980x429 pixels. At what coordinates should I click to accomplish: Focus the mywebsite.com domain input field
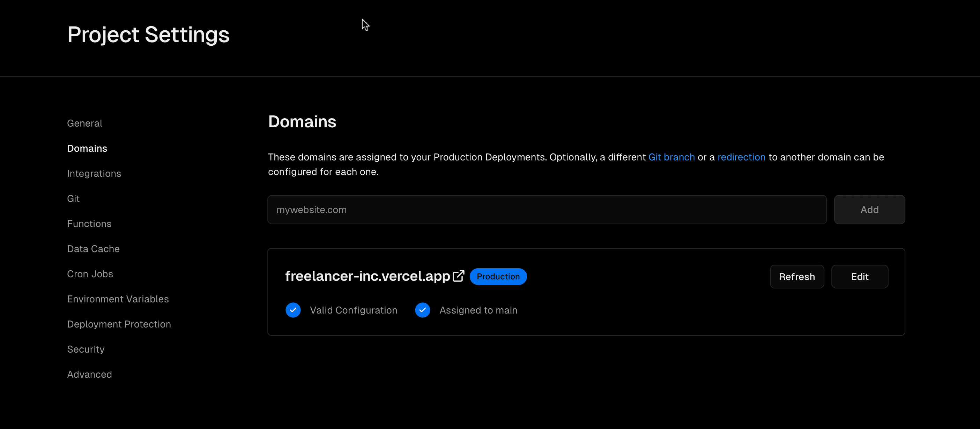(x=547, y=210)
